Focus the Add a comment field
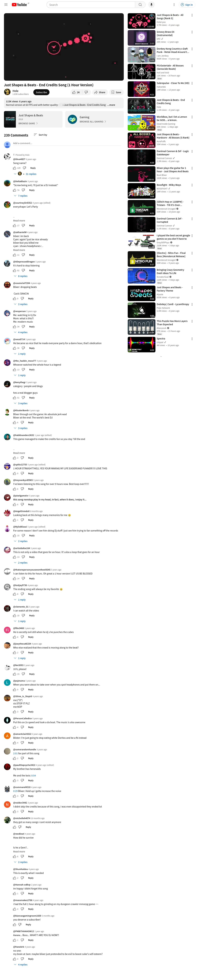Viewport: 198px width, 980px height. [x=68, y=143]
